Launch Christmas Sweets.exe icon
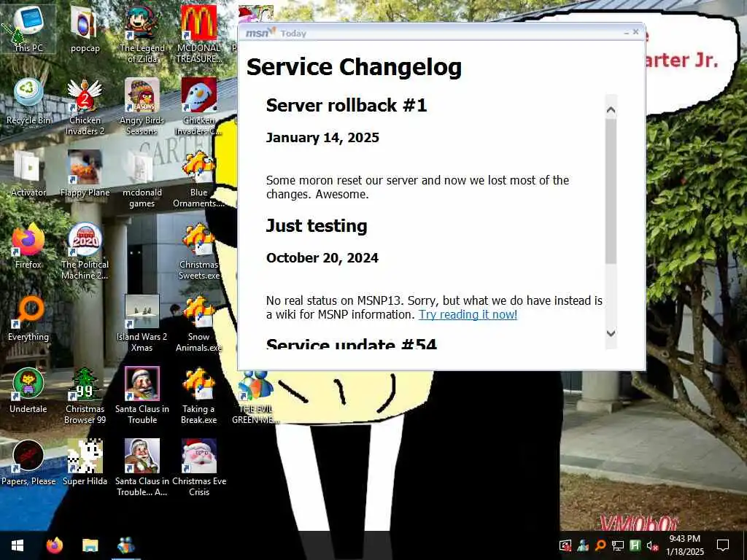Screen dimensions: 747x560 coord(198,252)
